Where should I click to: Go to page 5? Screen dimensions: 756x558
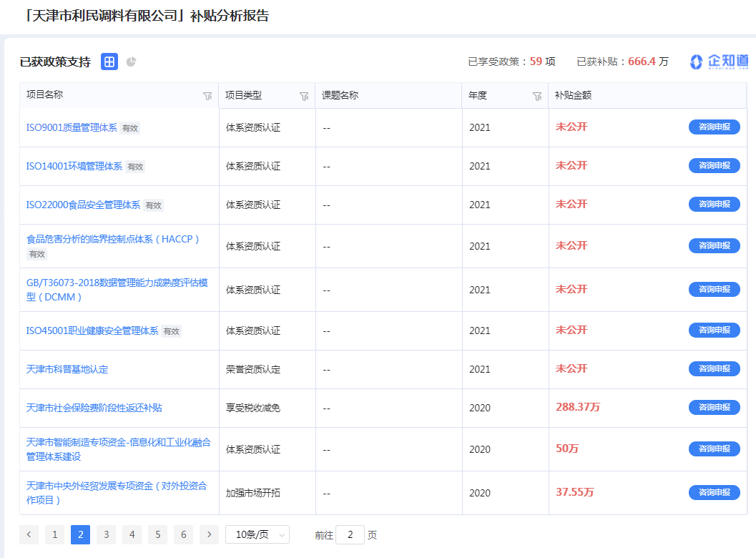tap(157, 534)
